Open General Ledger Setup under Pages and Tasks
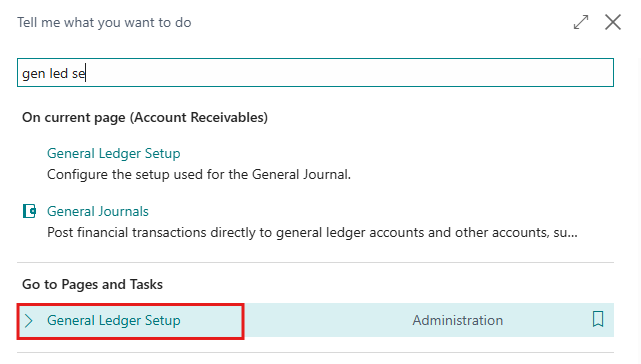 114,320
